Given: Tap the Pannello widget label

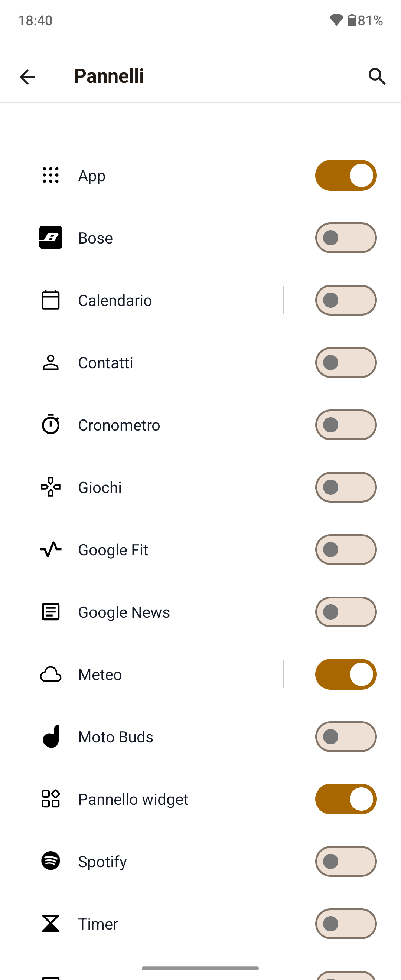Looking at the screenshot, I should point(133,799).
